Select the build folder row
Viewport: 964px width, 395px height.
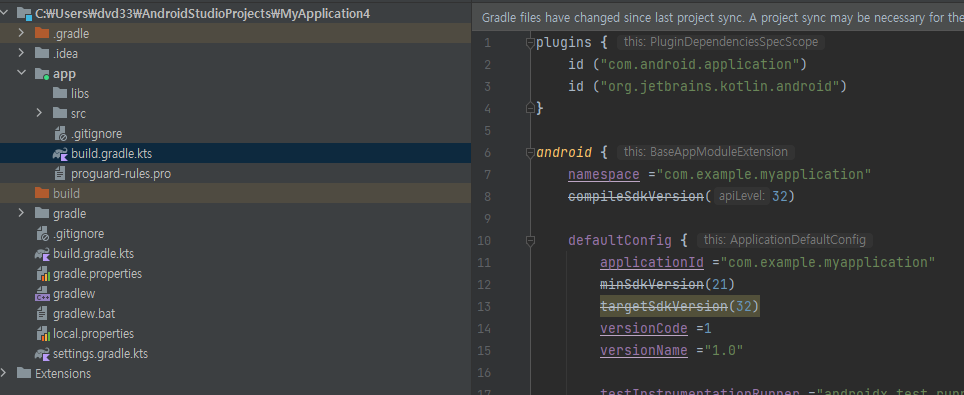tap(235, 193)
